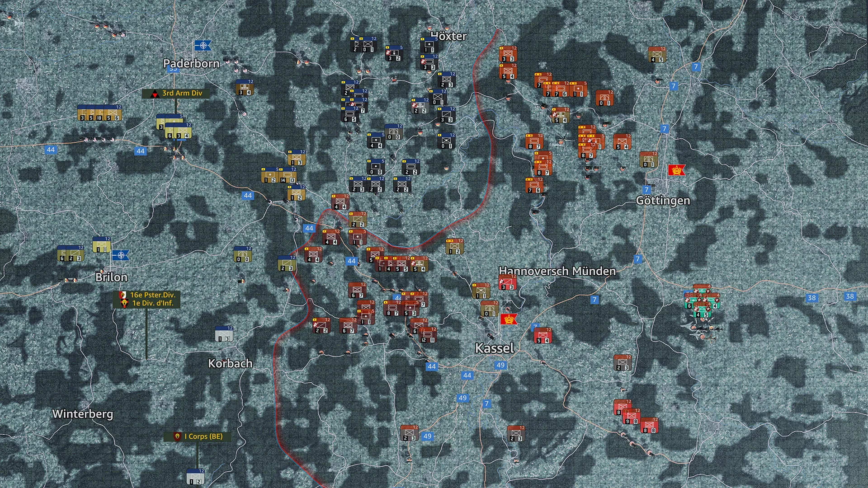Click the NATO flag near Paderborn
This screenshot has height=488, width=868.
(203, 45)
